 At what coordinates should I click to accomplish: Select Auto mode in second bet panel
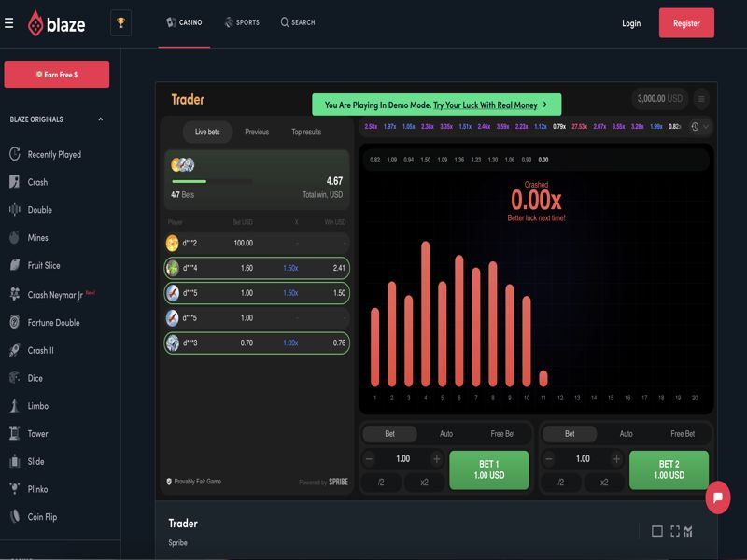pyautogui.click(x=626, y=434)
